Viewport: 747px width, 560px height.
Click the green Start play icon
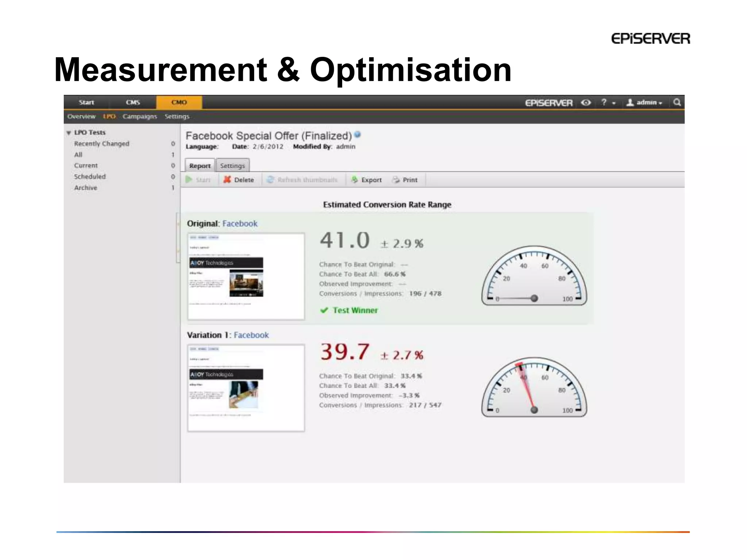189,180
